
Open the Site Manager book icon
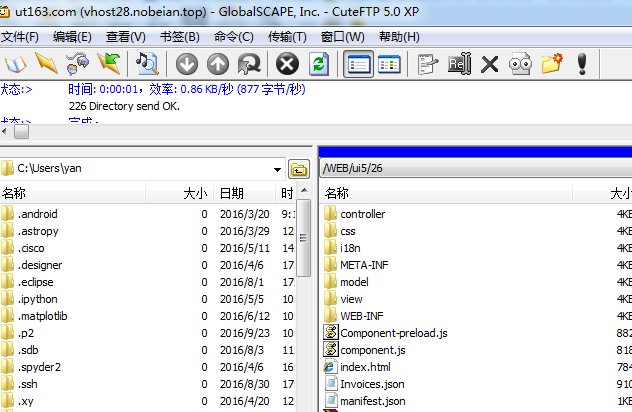click(15, 64)
